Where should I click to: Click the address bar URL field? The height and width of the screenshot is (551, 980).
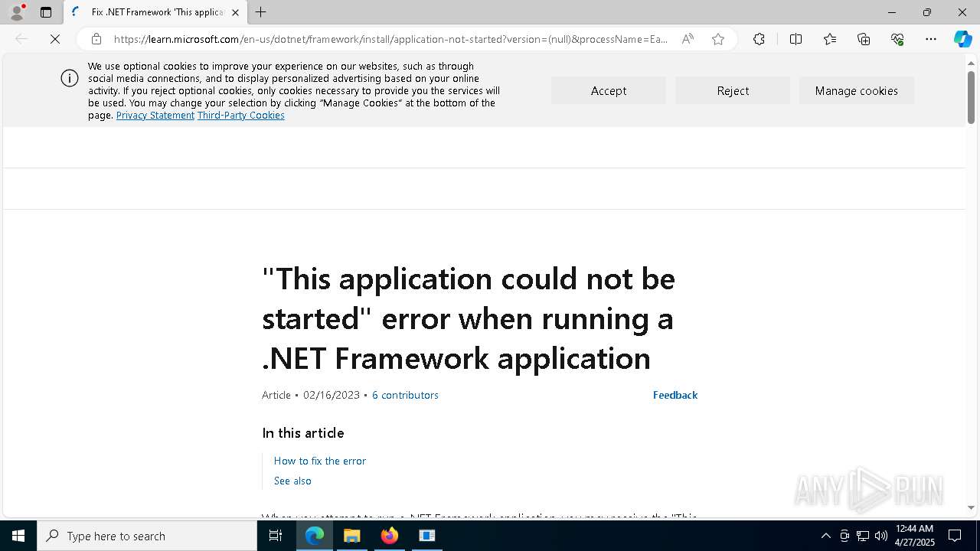(390, 39)
